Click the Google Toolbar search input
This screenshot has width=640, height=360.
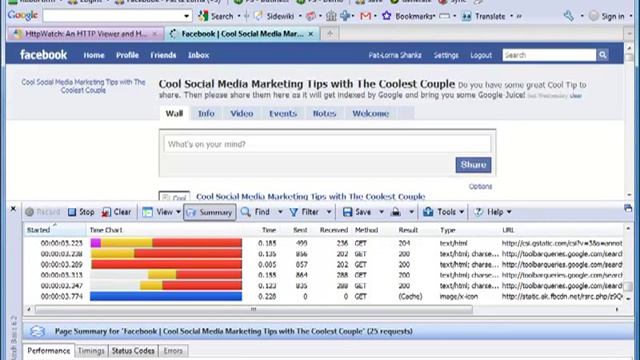(x=113, y=16)
